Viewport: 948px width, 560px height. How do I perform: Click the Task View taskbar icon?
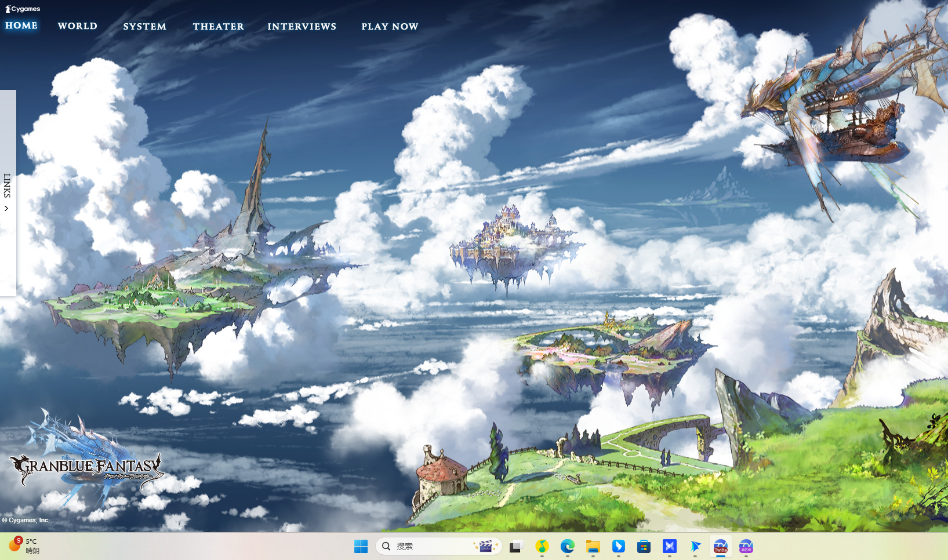click(516, 546)
